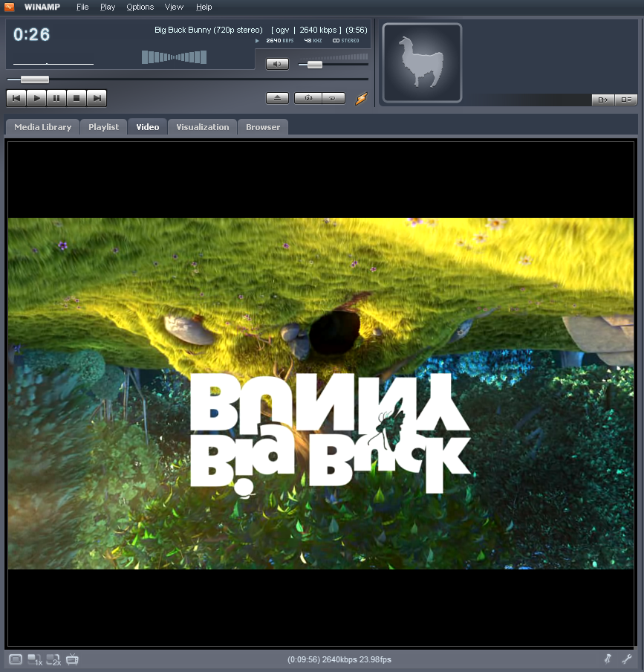Click the small play-status arrow indicator
Screen dimensions: 644x672
tap(257, 41)
